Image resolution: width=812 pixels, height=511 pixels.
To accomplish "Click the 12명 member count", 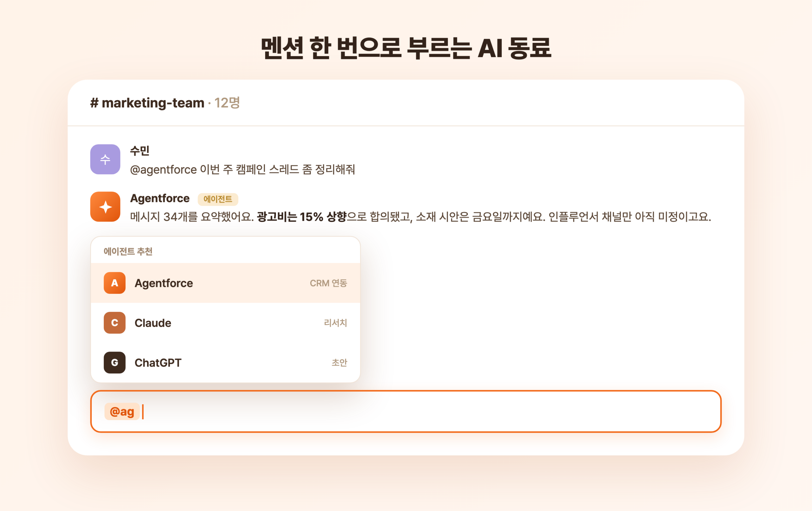I will 227,103.
